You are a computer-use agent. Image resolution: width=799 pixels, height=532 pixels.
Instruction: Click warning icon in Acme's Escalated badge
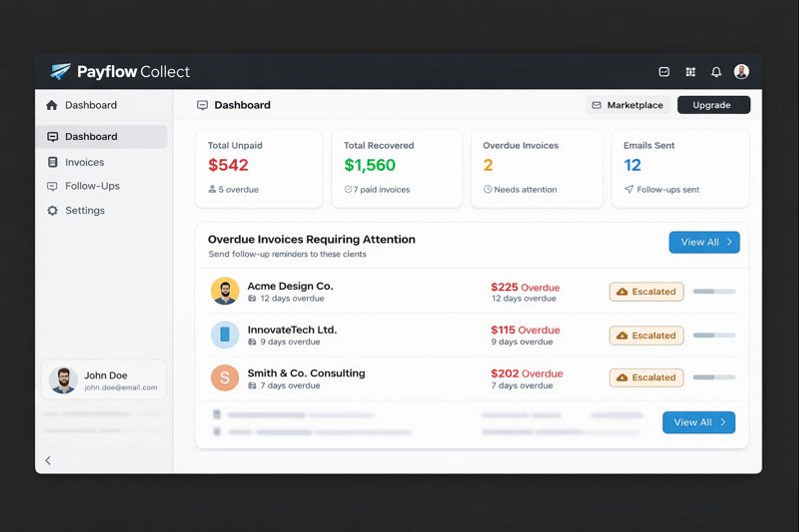click(x=622, y=292)
